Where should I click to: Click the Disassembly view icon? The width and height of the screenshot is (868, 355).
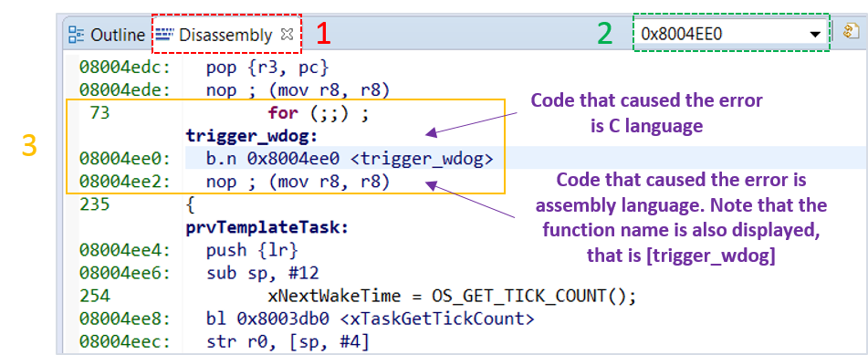tap(164, 35)
